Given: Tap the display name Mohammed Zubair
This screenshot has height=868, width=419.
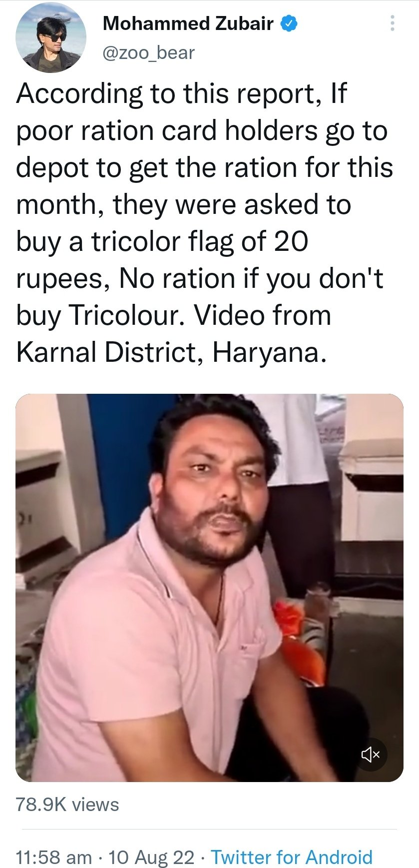Looking at the screenshot, I should [188, 23].
